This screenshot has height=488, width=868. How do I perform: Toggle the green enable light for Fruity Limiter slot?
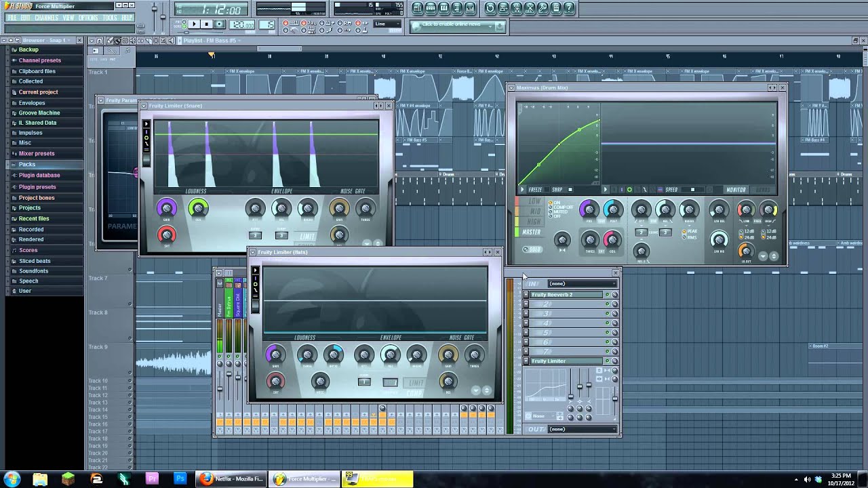coord(607,361)
